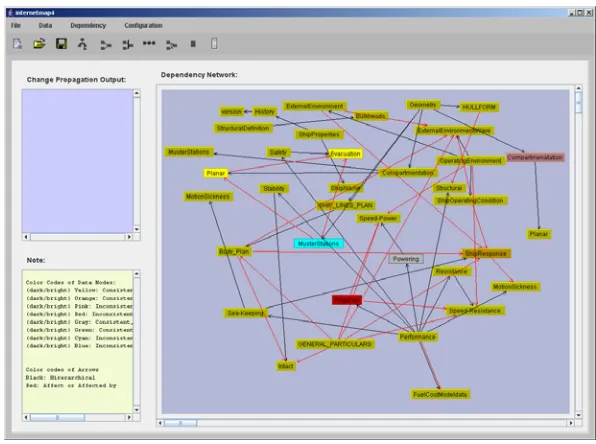Click the Note panel scroll-right arrow
Screen dimensions: 596x444
pyautogui.click(x=129, y=417)
